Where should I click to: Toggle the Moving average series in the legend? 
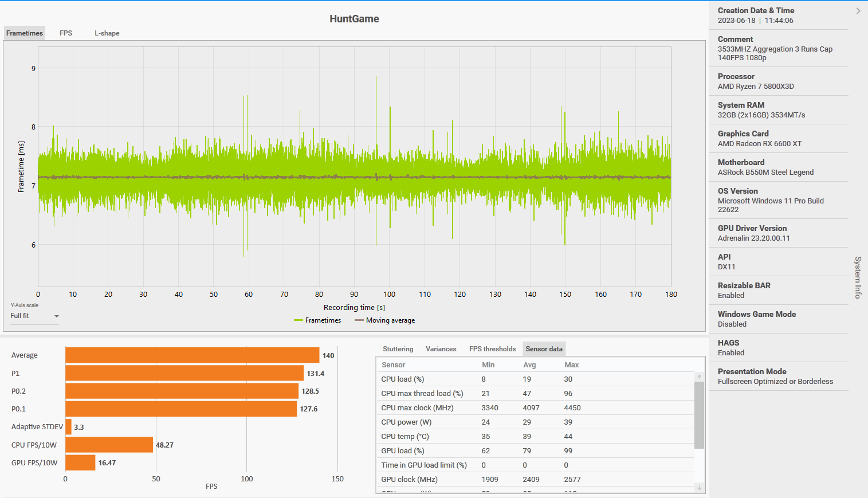tap(384, 320)
